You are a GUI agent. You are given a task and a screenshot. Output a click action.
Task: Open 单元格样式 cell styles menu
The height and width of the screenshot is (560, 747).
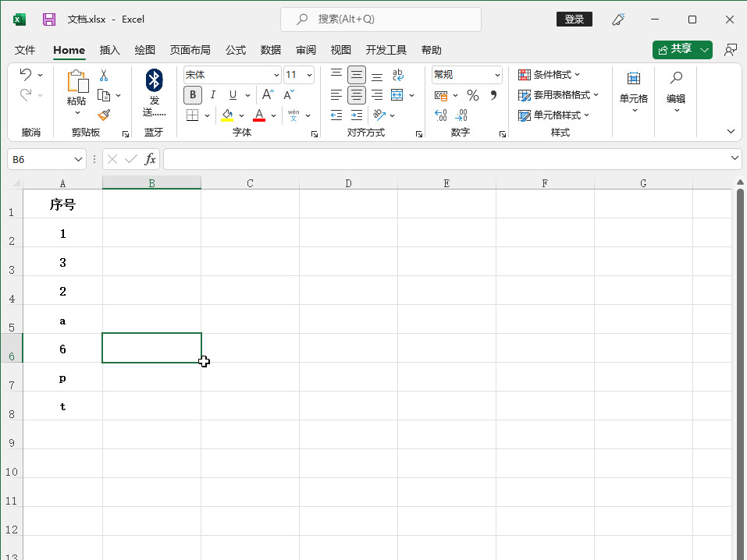[x=553, y=115]
